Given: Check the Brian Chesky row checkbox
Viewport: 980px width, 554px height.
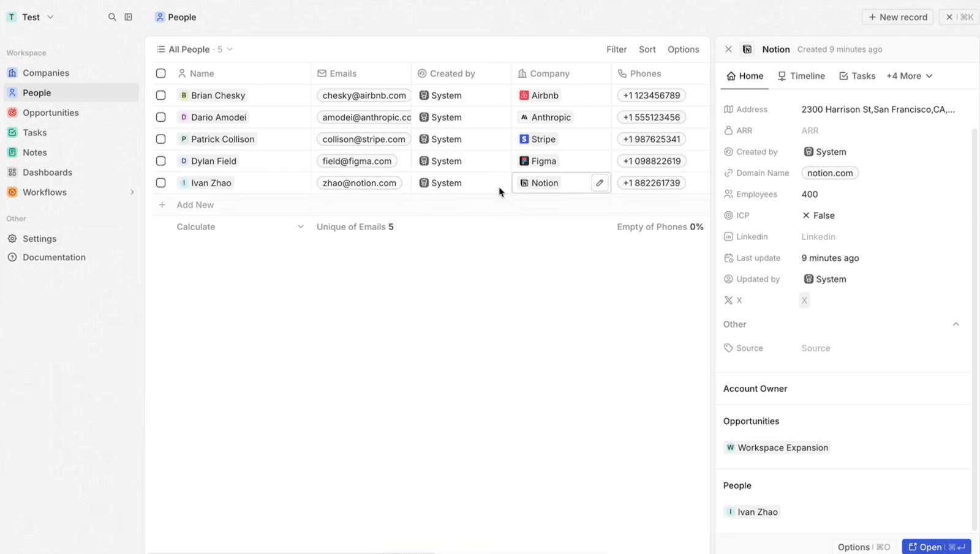Looking at the screenshot, I should point(160,95).
